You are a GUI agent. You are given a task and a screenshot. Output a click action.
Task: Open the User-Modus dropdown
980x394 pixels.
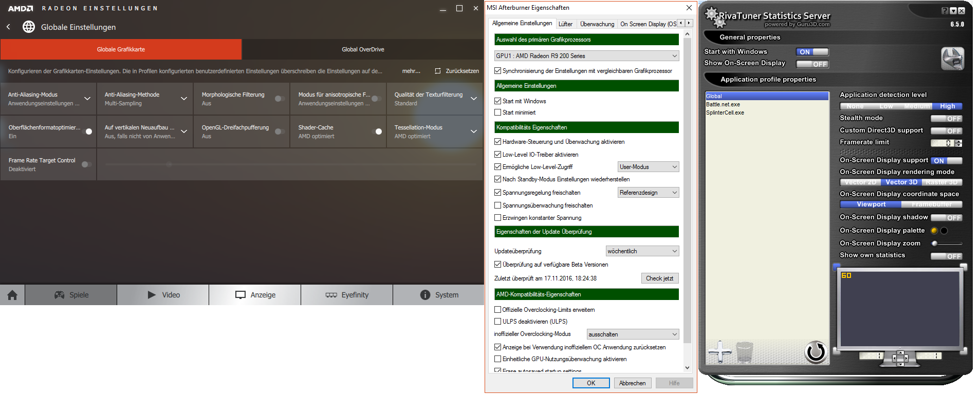pos(648,167)
